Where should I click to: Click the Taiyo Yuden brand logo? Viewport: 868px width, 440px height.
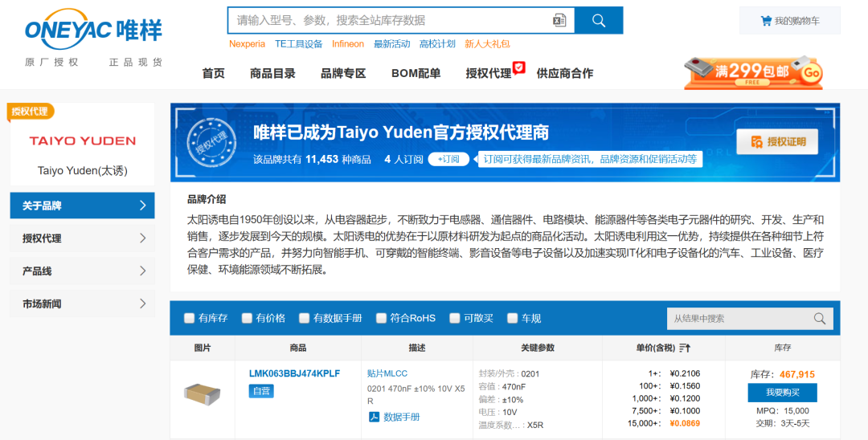[83, 141]
